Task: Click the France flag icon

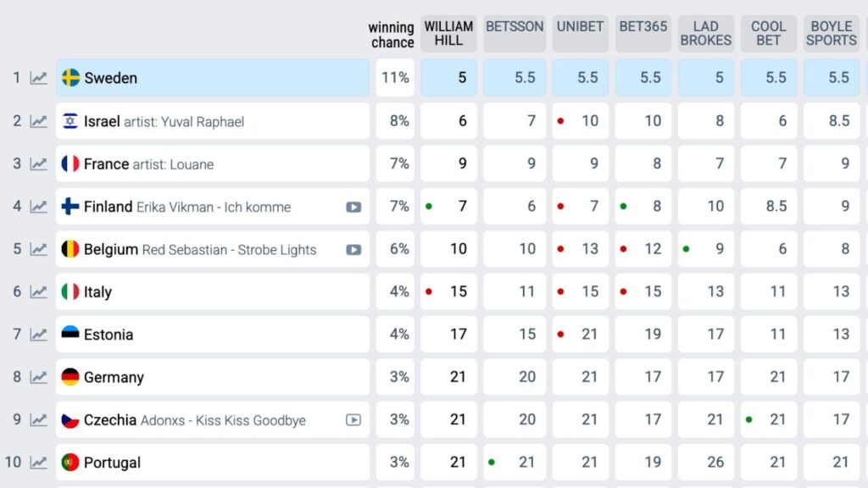Action: 70,164
